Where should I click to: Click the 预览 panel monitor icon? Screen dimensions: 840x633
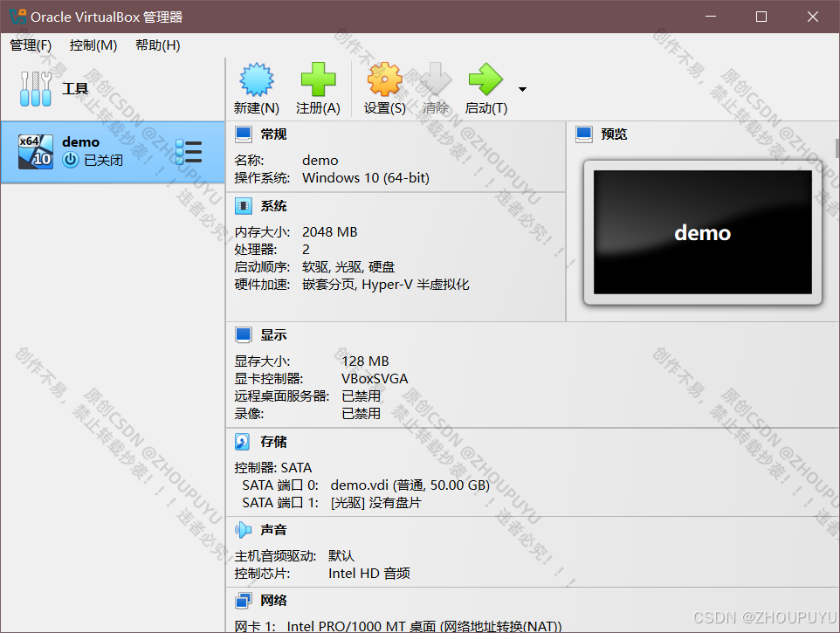click(x=584, y=134)
